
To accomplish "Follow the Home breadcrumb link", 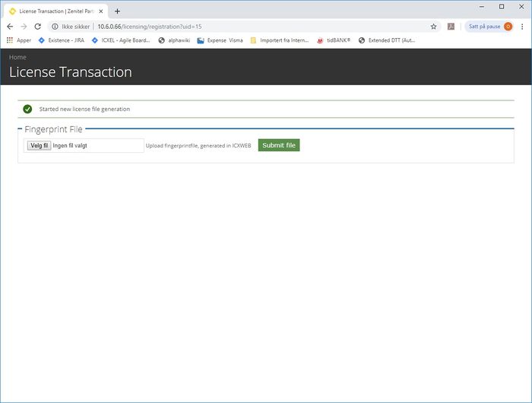I will click(17, 57).
